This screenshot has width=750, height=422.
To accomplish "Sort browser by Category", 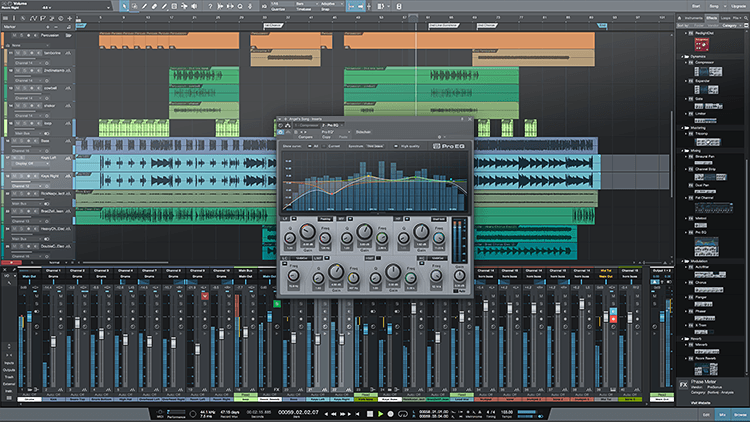I will [729, 25].
